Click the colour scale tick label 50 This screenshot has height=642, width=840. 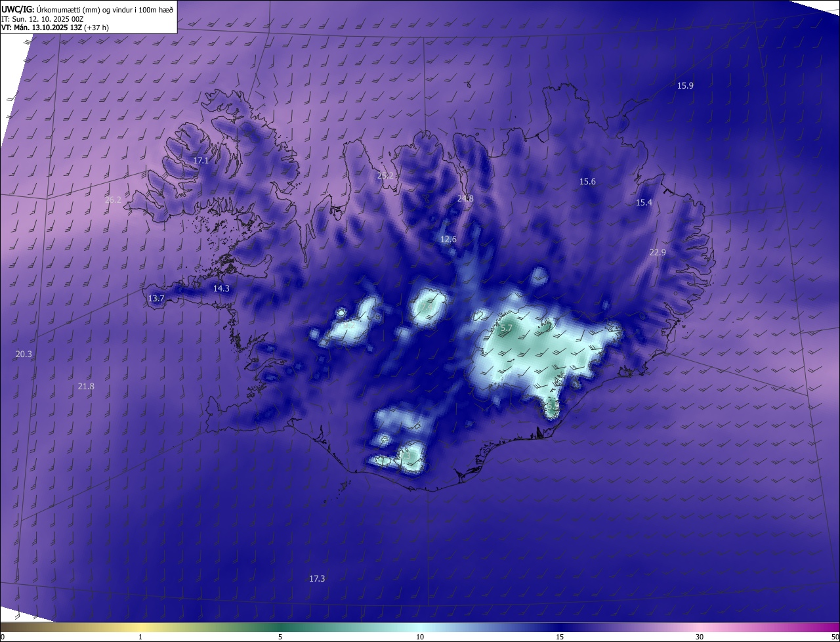click(x=835, y=637)
